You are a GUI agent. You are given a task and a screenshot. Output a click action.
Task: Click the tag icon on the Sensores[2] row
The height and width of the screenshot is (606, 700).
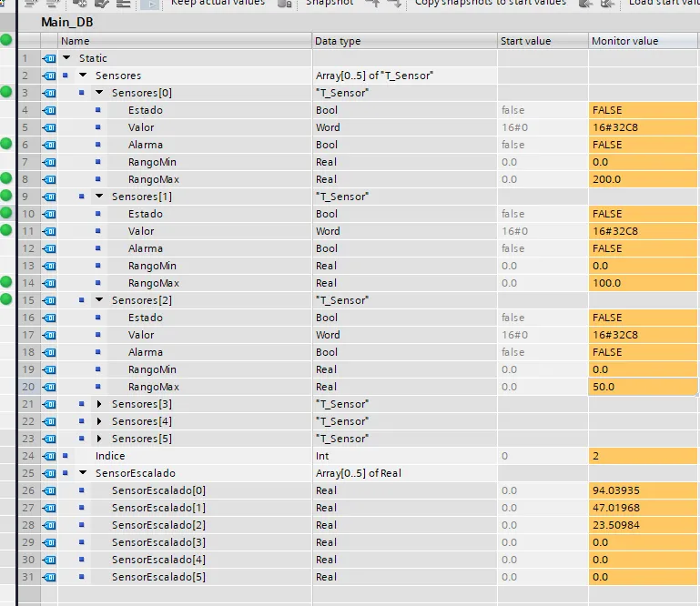click(49, 300)
